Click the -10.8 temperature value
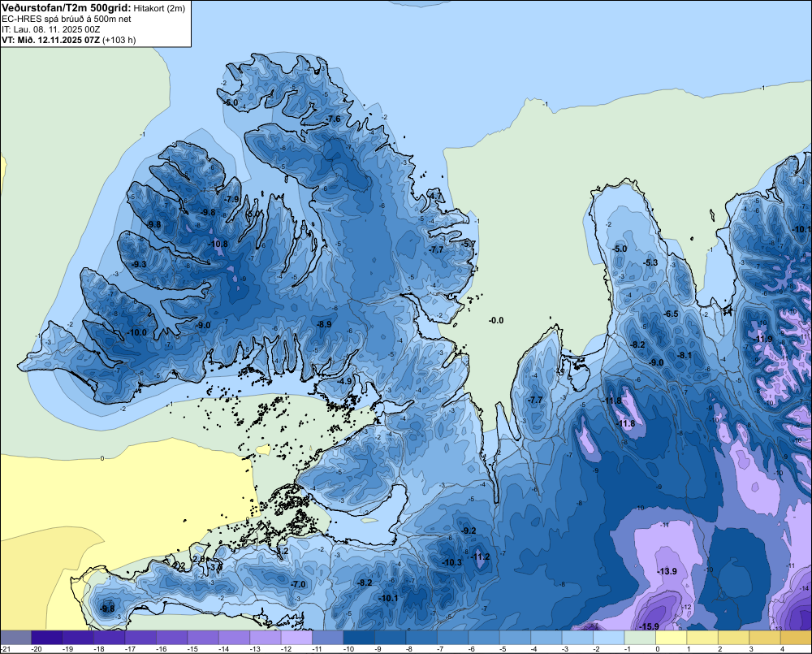 point(218,244)
